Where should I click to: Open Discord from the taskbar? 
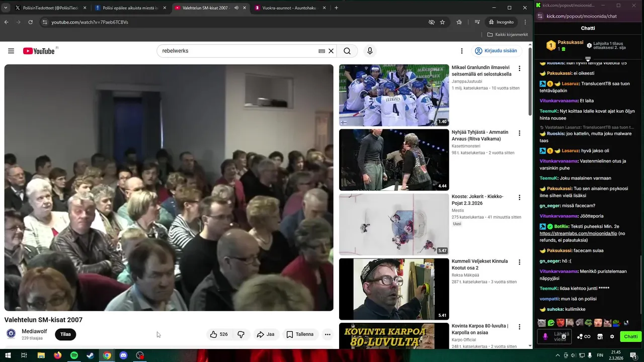tap(123, 355)
